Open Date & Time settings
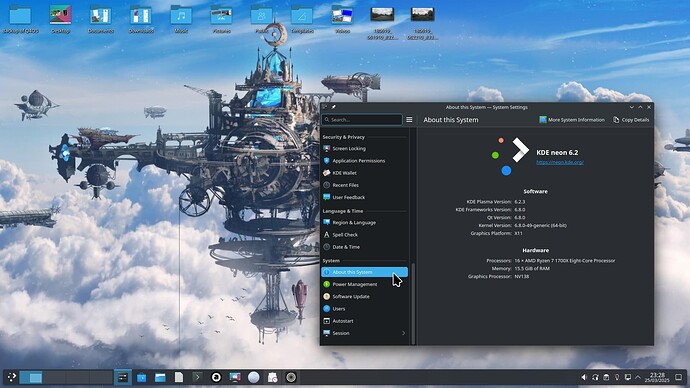This screenshot has height=388, width=690. [x=364, y=247]
